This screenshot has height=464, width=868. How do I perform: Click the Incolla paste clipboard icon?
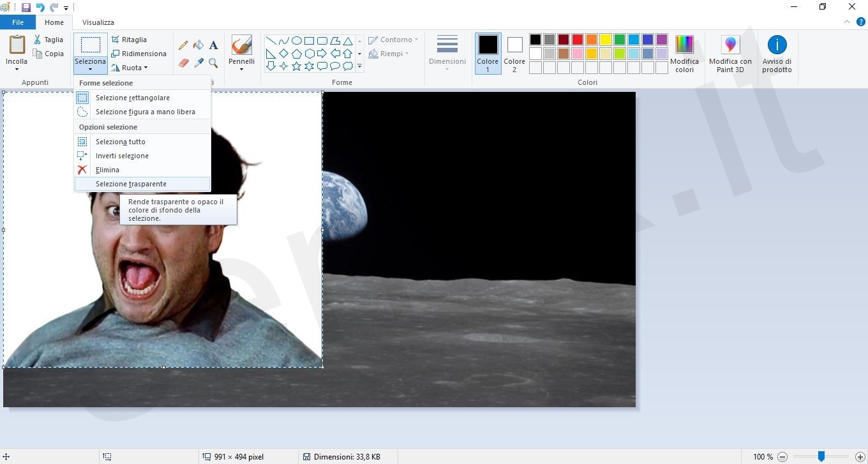point(17,45)
